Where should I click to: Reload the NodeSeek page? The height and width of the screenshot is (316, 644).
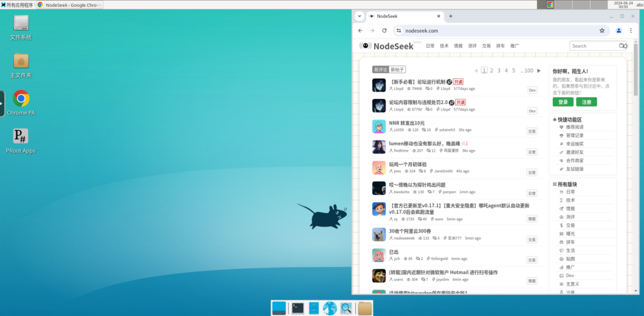click(384, 30)
